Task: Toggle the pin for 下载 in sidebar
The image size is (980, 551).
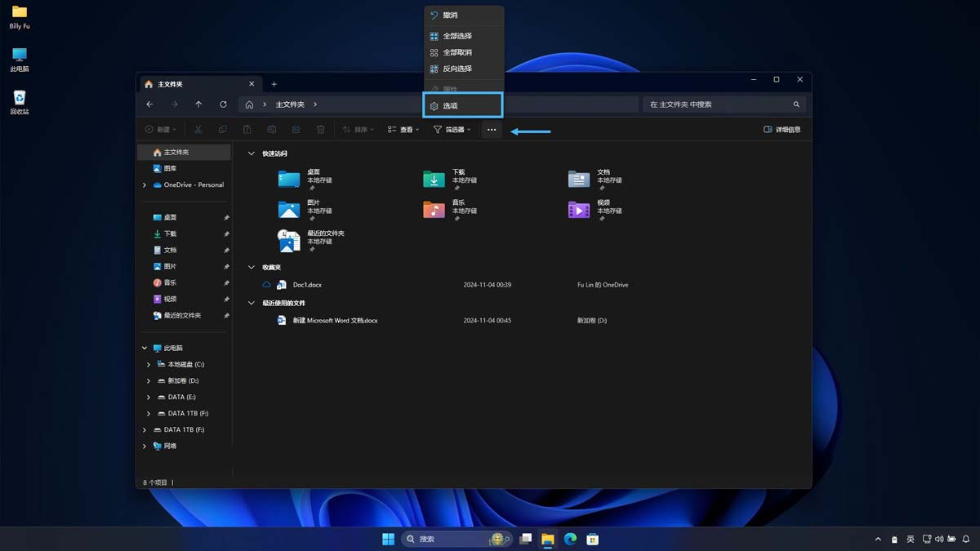Action: [x=226, y=233]
